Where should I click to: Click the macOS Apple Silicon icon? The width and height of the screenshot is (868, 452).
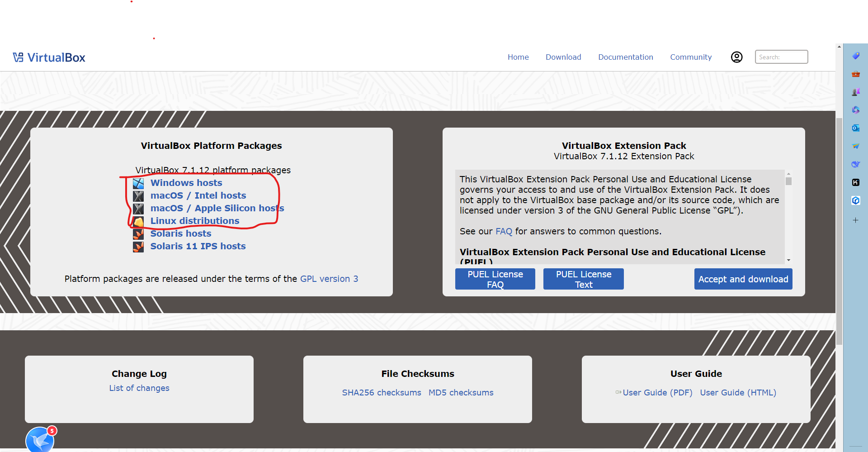pyautogui.click(x=138, y=209)
